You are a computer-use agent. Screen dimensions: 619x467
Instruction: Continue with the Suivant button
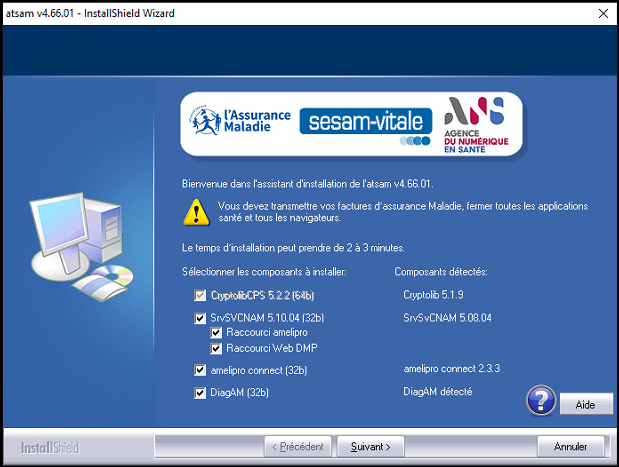coord(370,446)
